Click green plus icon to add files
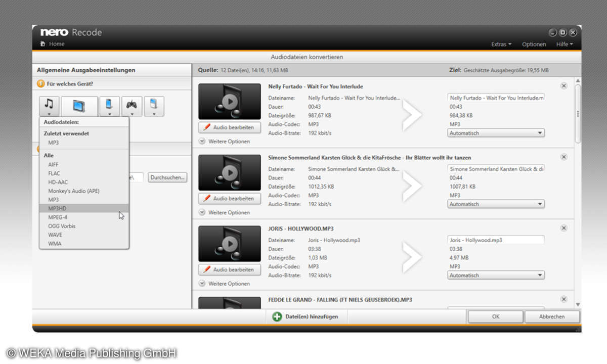This screenshot has height=364, width=607. click(277, 316)
